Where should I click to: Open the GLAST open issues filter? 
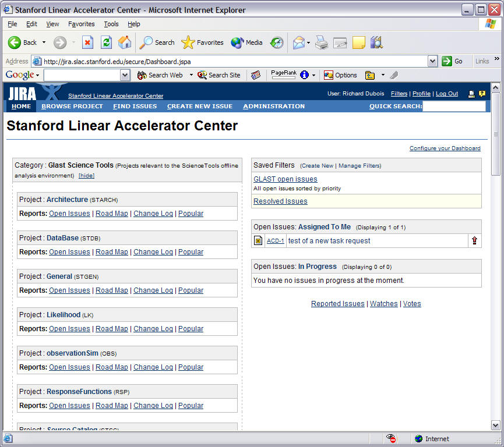coord(286,179)
